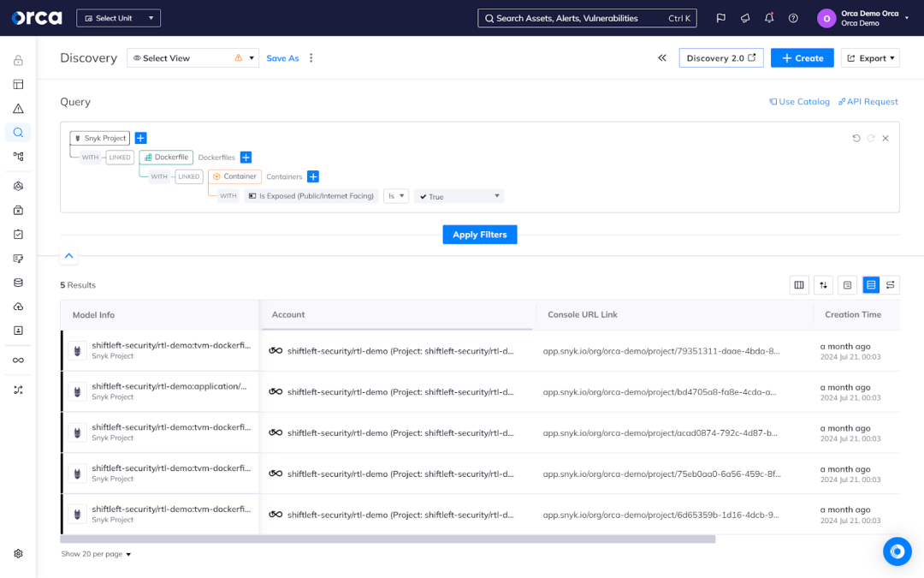Open the columns selector icon
The image size is (924, 578).
(799, 285)
